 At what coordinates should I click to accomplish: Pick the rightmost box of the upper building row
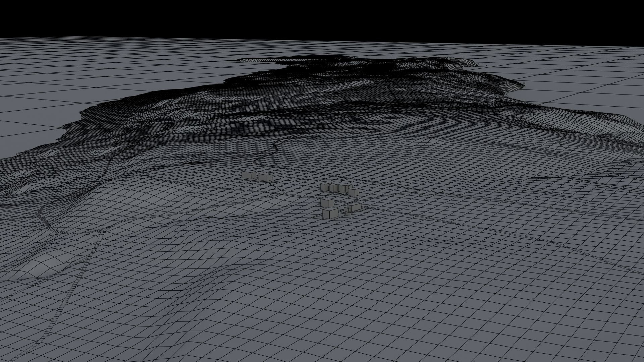pyautogui.click(x=354, y=192)
